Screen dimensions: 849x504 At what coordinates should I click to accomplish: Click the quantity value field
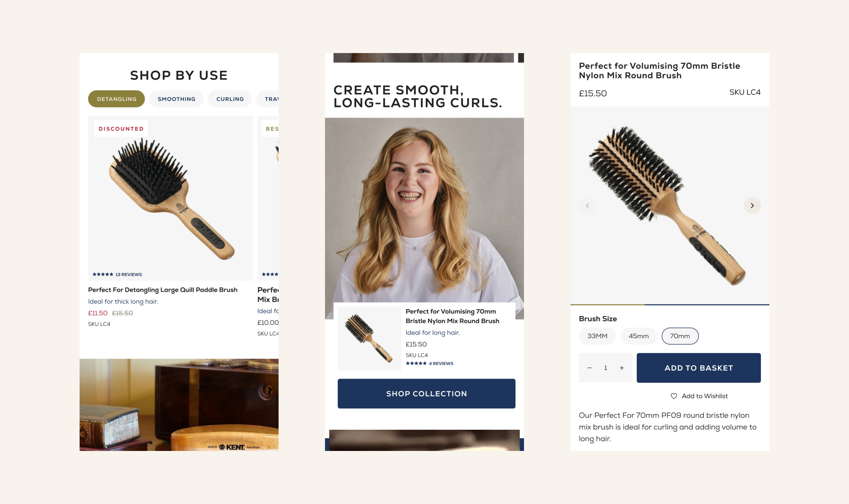point(606,368)
